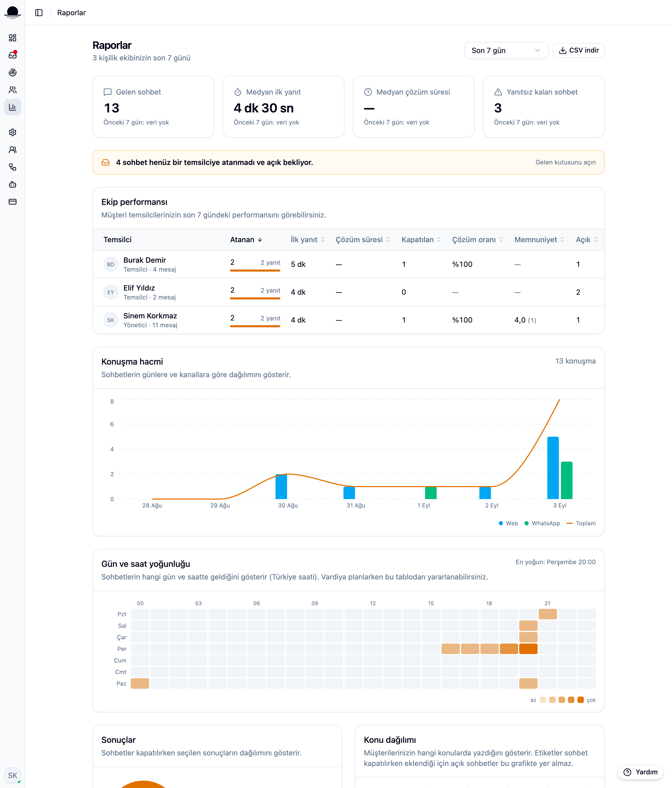Screen dimensions: 672x788
Task: Click the stopwatch icon on Medyan ilk yanıt
Action: tap(238, 92)
